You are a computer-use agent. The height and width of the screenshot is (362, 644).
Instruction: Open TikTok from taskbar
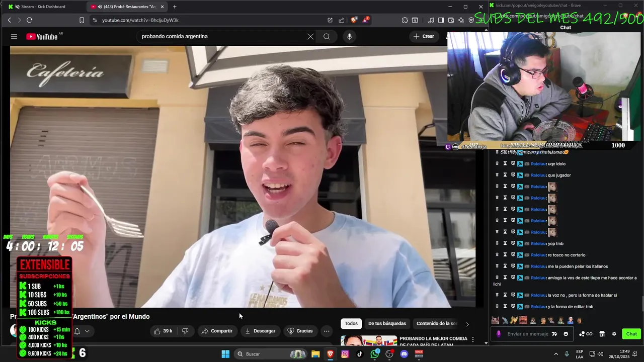(x=360, y=354)
